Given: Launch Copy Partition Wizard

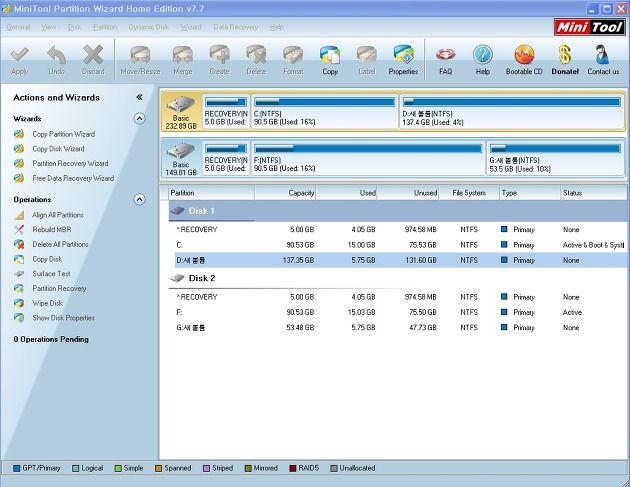Looking at the screenshot, I should 63,134.
